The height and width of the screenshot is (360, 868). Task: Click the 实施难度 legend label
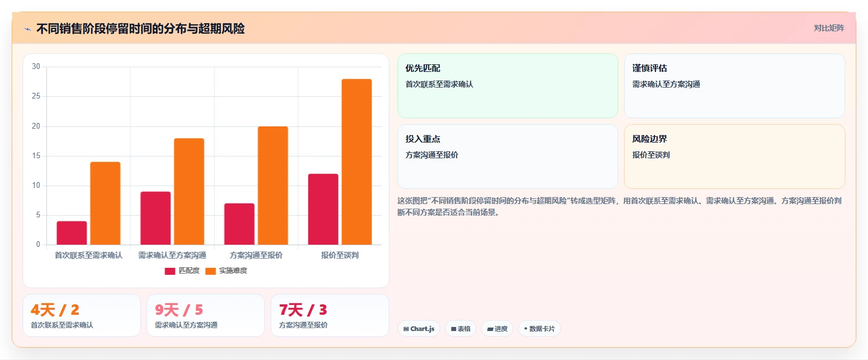(233, 271)
